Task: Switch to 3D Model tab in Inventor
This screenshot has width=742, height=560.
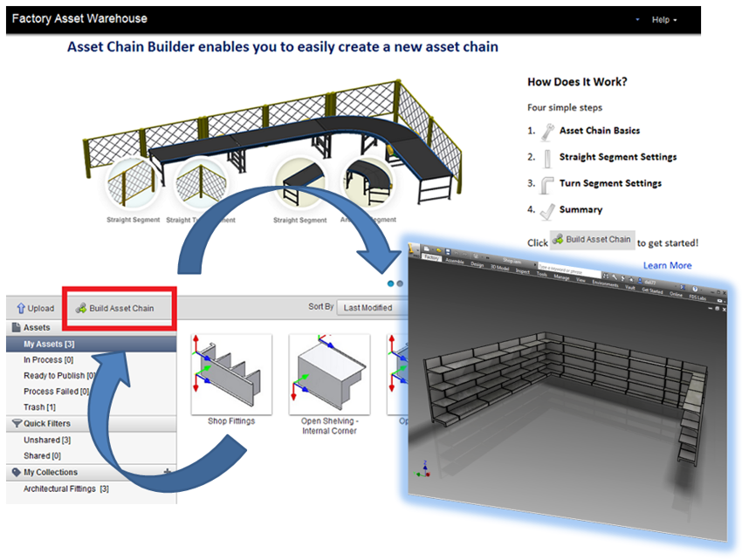Action: tap(499, 268)
